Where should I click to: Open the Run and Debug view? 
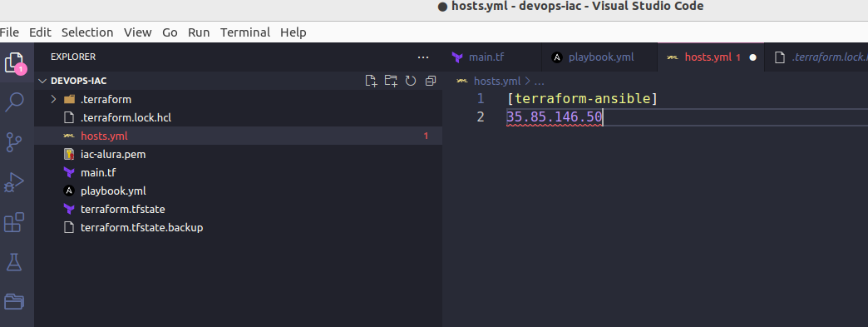tap(14, 182)
